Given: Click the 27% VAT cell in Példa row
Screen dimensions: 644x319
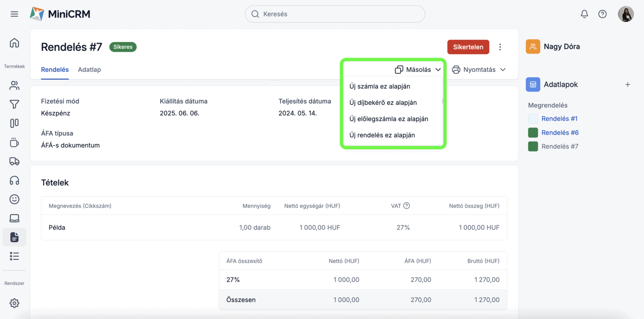Looking at the screenshot, I should 403,228.
